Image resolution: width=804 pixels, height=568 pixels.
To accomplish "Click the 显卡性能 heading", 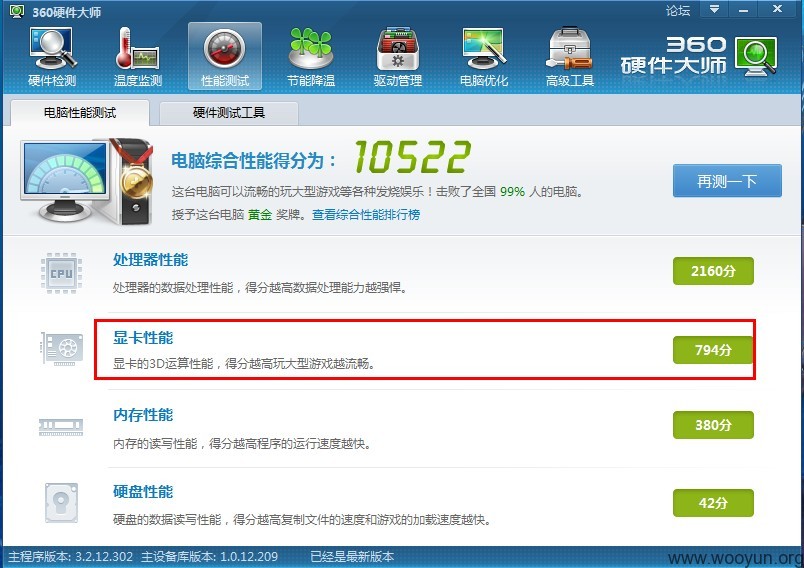I will 143,337.
